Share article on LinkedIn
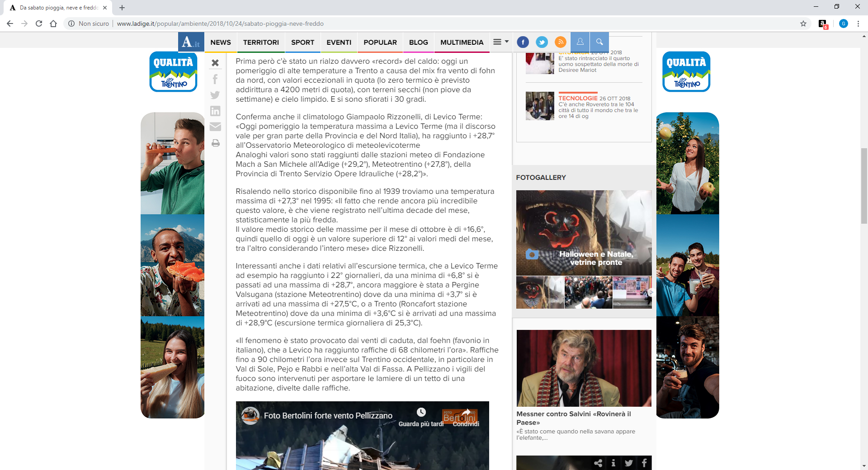 click(215, 111)
